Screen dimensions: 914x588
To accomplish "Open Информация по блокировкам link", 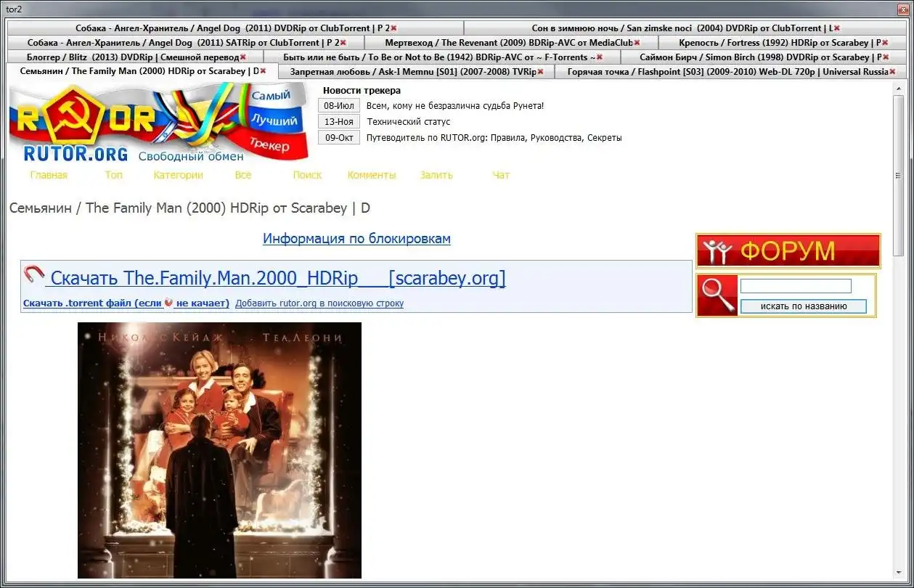I will tap(356, 239).
